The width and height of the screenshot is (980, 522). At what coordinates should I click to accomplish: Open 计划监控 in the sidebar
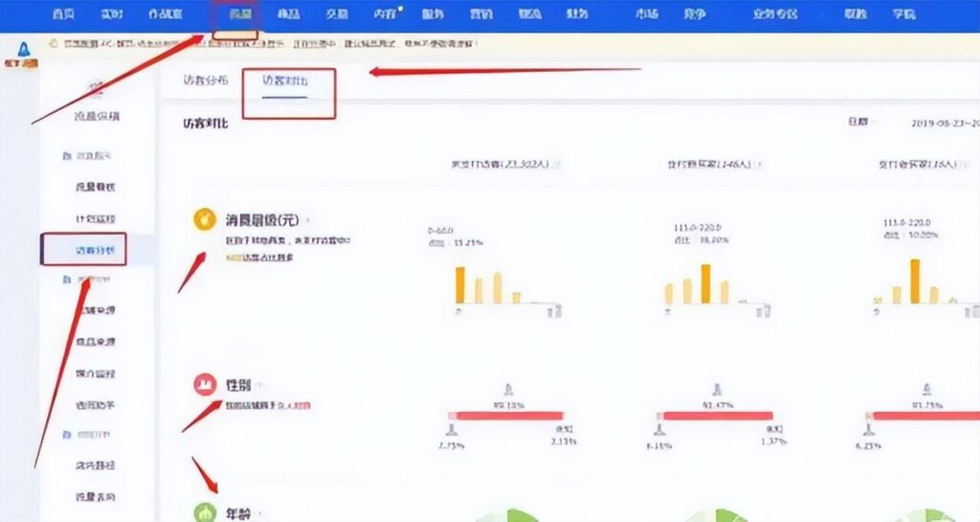click(96, 218)
